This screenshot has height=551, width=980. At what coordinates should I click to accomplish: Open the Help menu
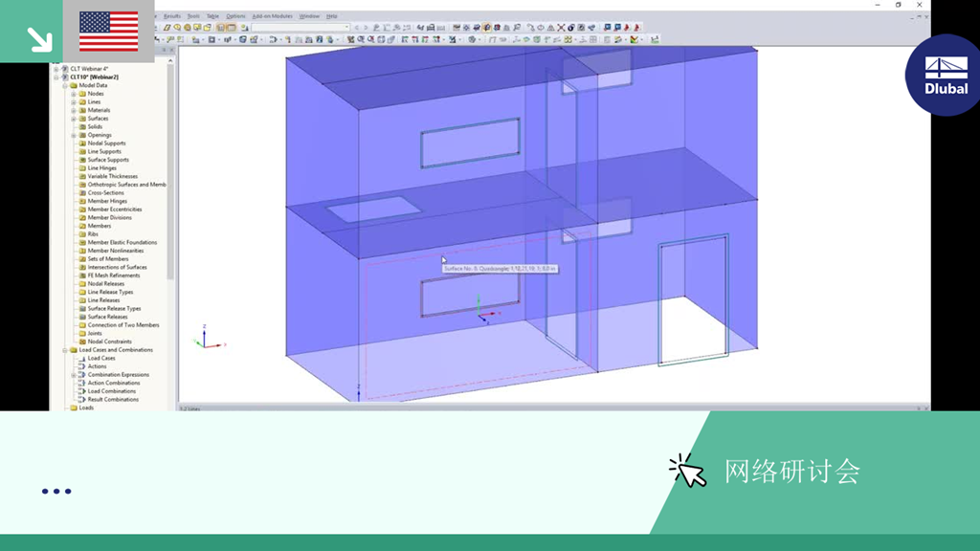332,16
